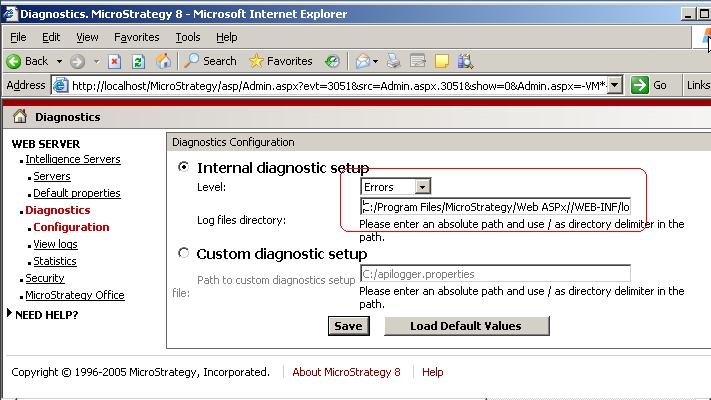Click the IE page icon in title bar

(x=10, y=14)
